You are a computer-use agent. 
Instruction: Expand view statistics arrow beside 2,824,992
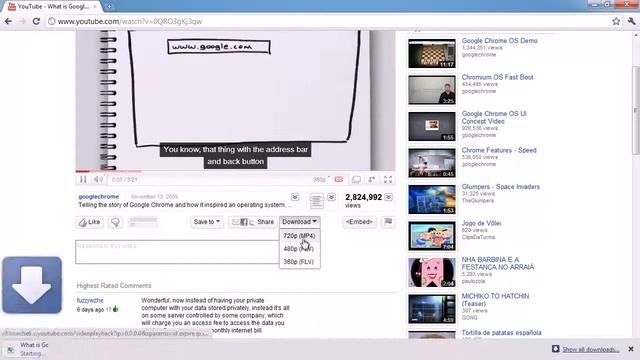point(389,197)
